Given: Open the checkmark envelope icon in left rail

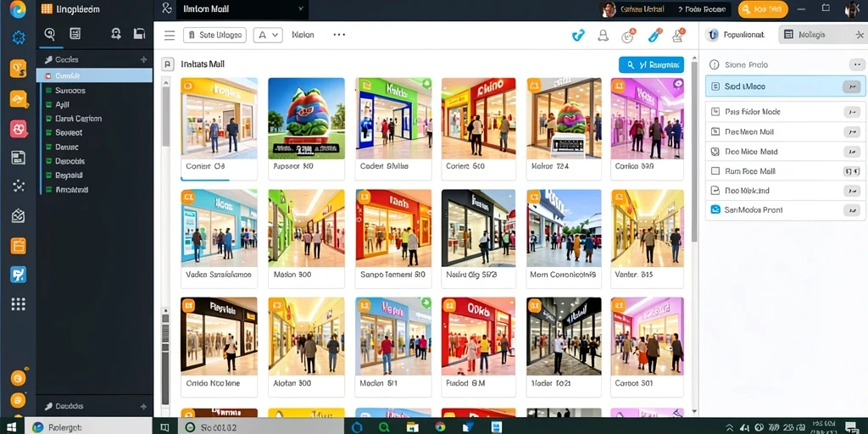Looking at the screenshot, I should coord(19,216).
